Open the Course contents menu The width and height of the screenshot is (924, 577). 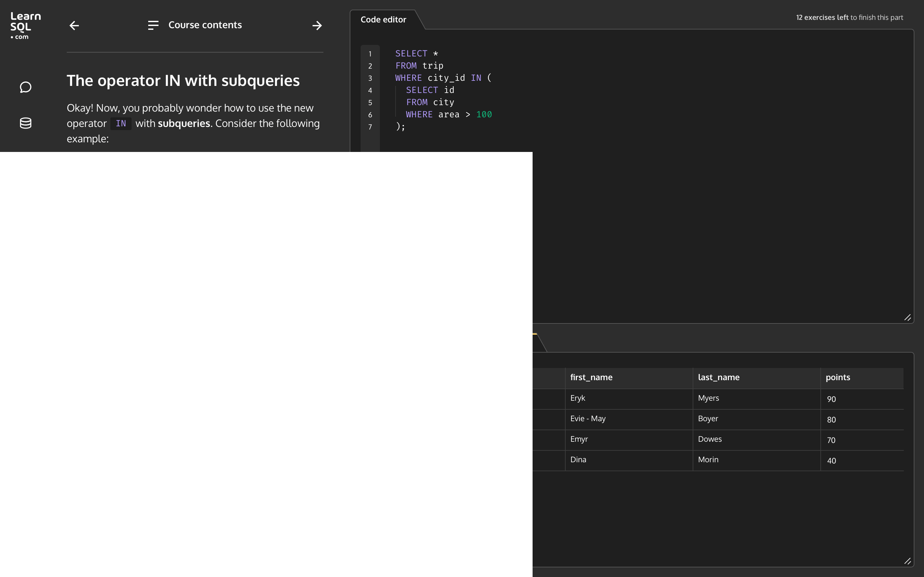pos(205,25)
